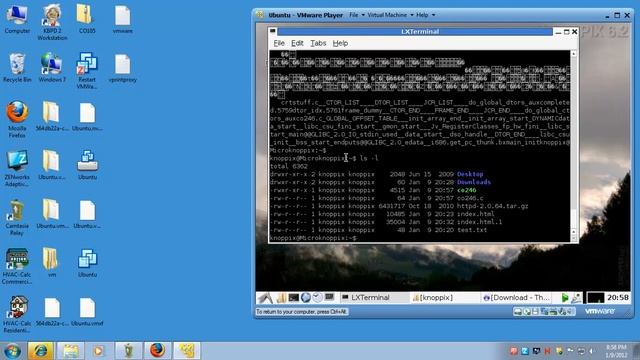Open the Camtasia Relay taskbar icon
The image size is (640, 360).
[128, 351]
